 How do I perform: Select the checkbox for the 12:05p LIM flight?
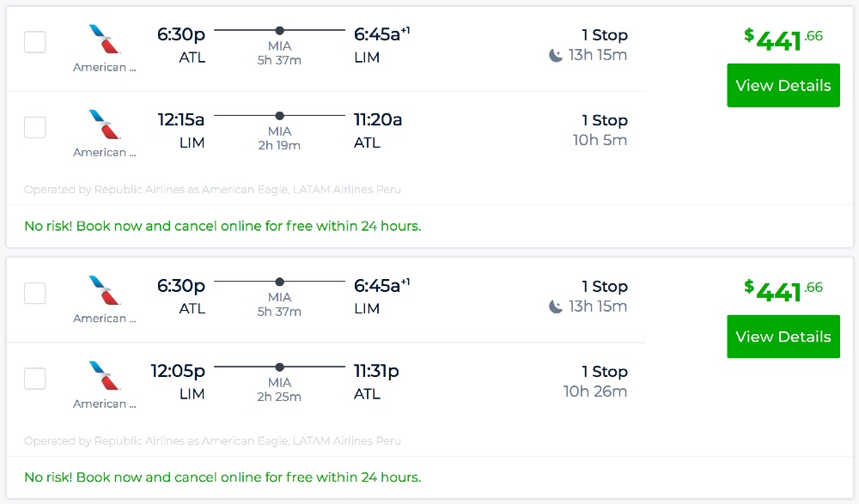35,379
